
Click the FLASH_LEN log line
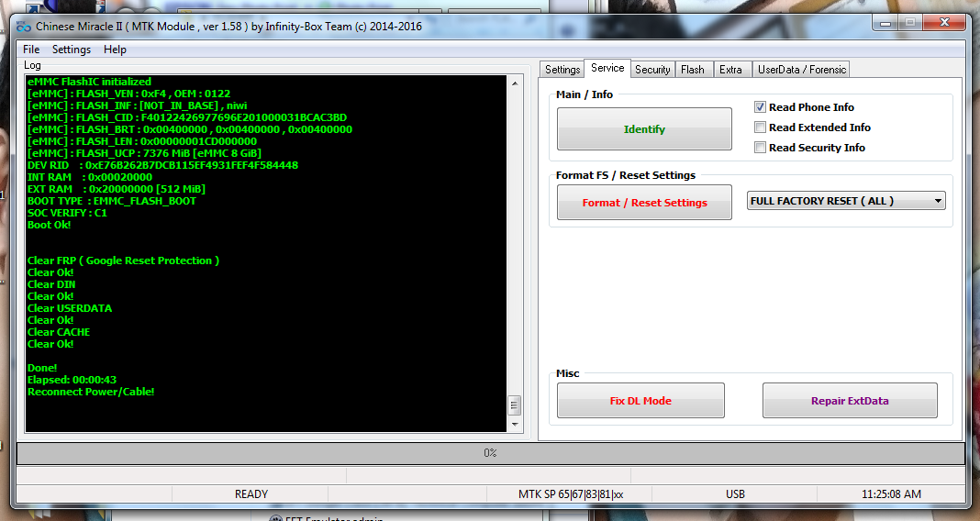(x=142, y=141)
